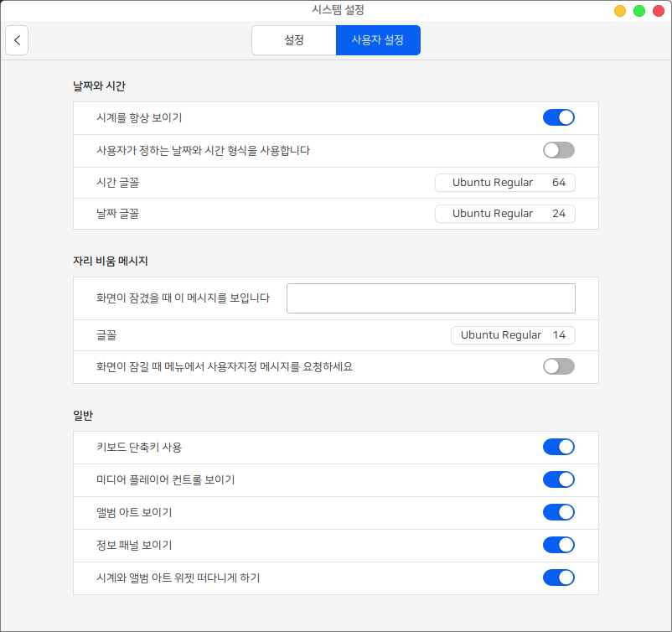Select the 사용자 설정 tab
672x632 pixels.
point(378,40)
